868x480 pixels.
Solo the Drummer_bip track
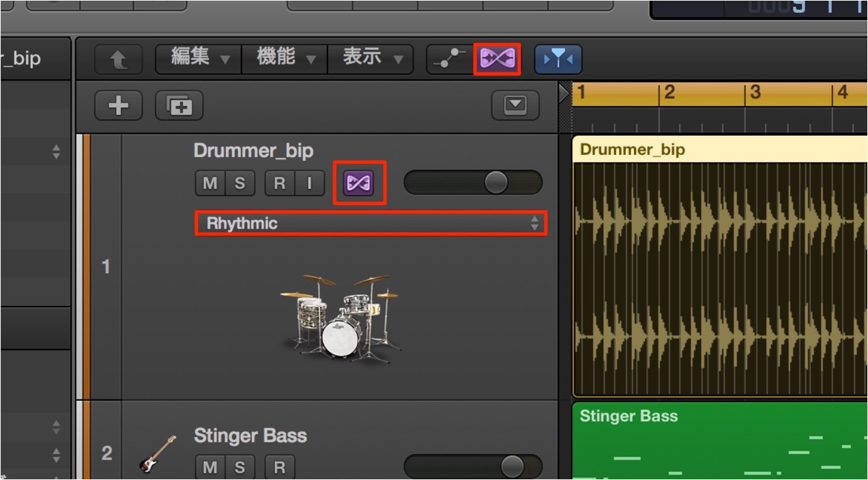point(240,183)
